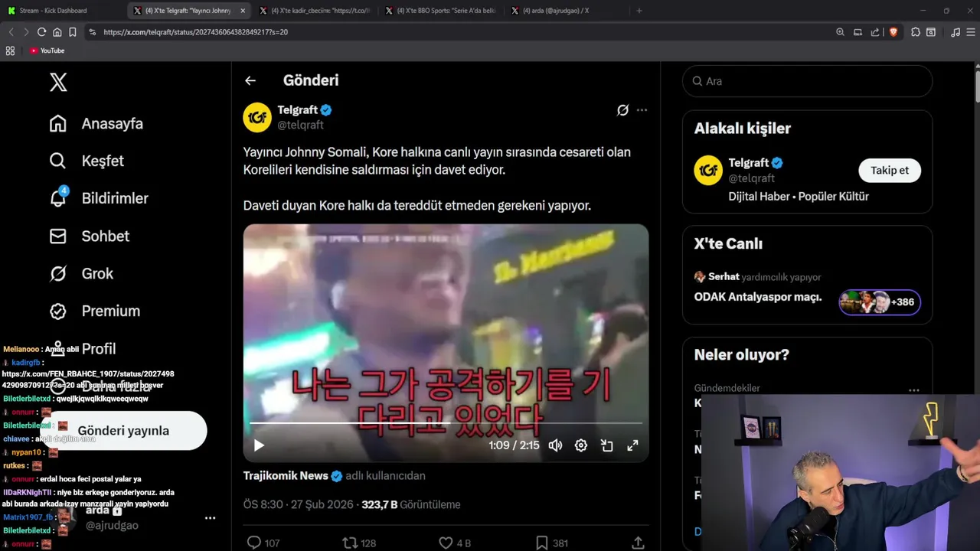Play the tweet video
Viewport: 980px width, 551px height.
click(x=259, y=445)
